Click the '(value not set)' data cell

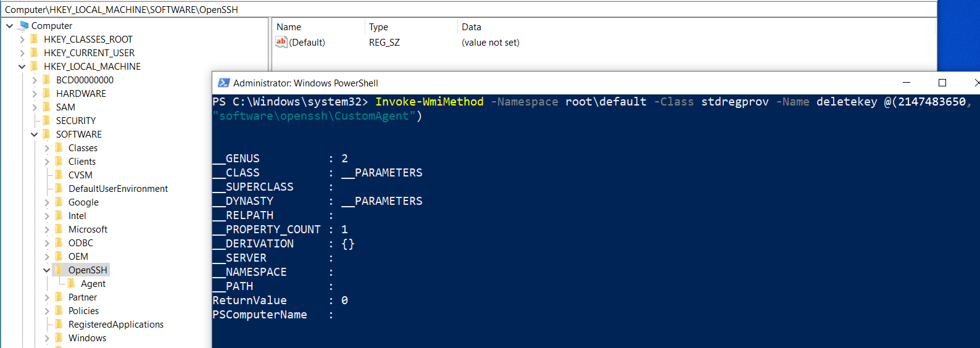(x=491, y=42)
